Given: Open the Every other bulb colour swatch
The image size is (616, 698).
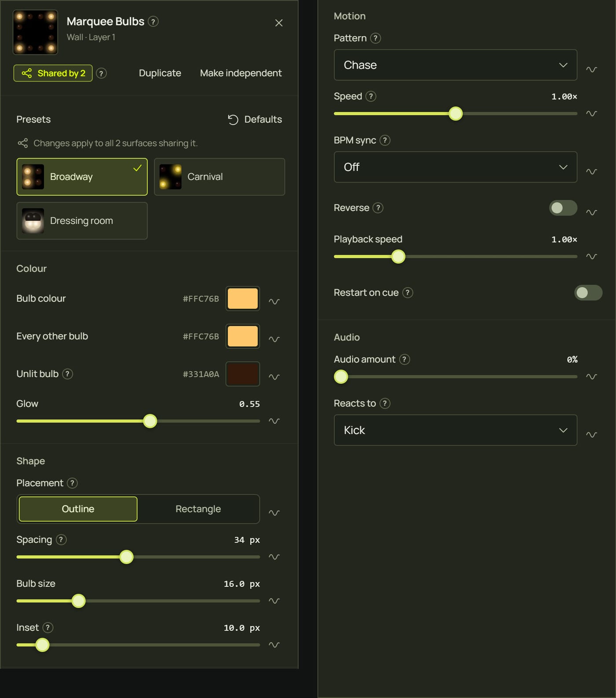Looking at the screenshot, I should pos(243,336).
